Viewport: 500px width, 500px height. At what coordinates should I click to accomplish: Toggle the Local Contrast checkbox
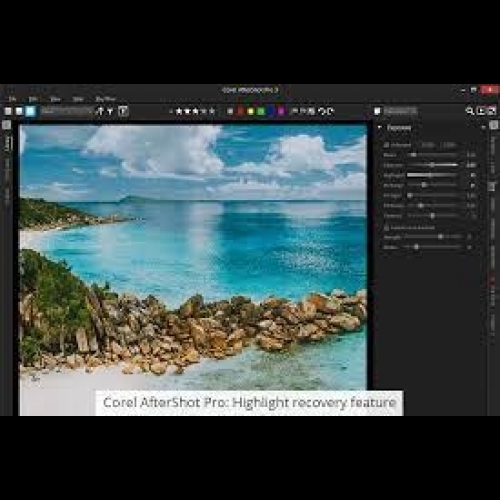tap(386, 227)
